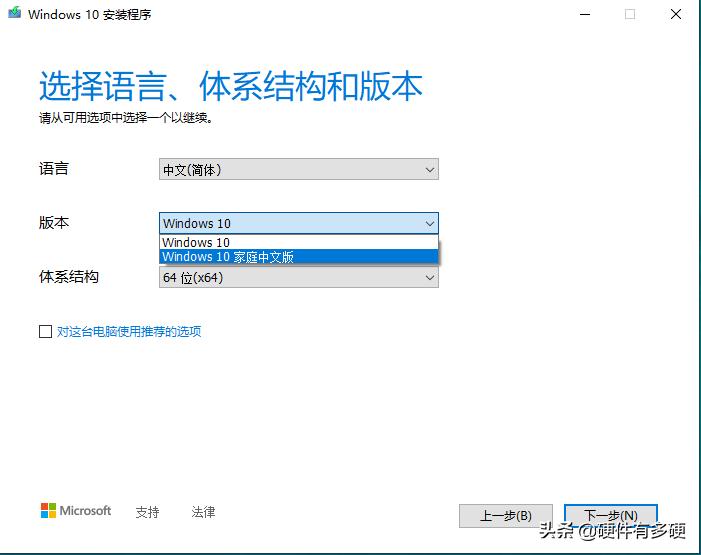Choose 'Windows 10 家庭中文版' from the list

tap(299, 257)
